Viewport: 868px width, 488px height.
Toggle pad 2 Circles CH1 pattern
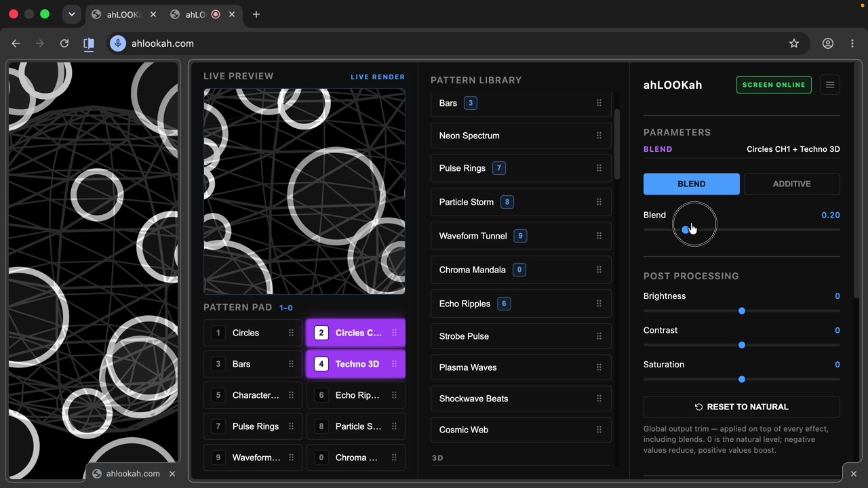coord(356,333)
